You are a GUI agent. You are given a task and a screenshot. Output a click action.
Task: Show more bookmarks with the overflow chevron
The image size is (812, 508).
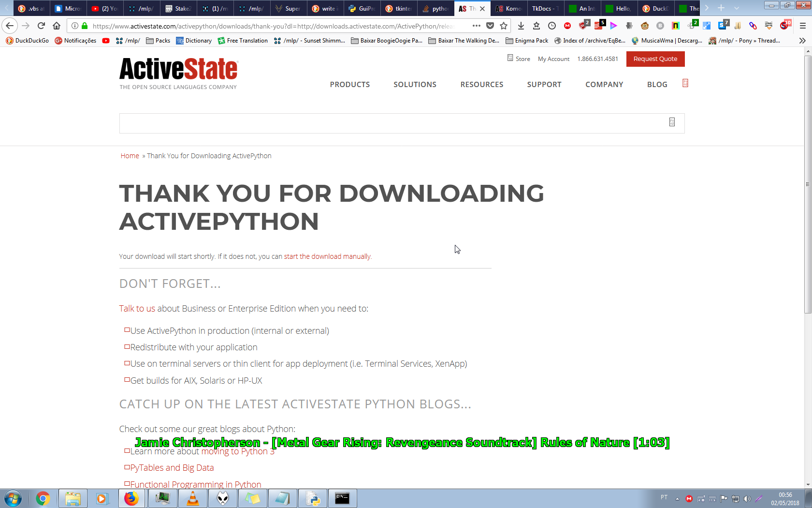[802, 41]
